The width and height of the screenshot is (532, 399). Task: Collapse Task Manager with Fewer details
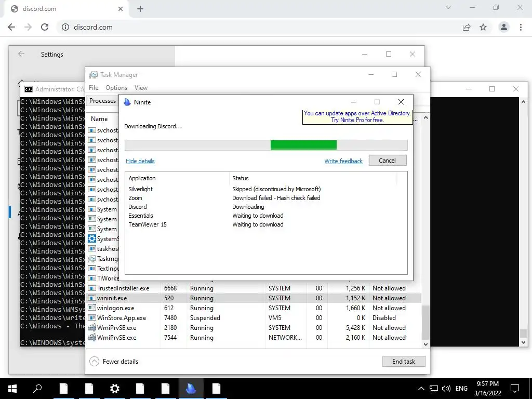(114, 362)
